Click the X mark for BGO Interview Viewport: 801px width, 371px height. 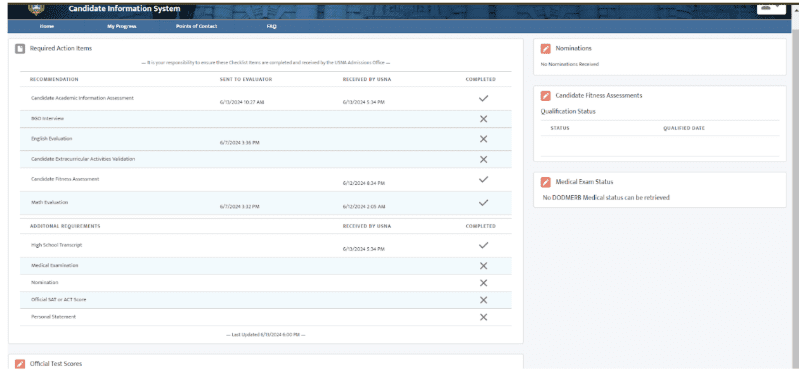pos(483,119)
